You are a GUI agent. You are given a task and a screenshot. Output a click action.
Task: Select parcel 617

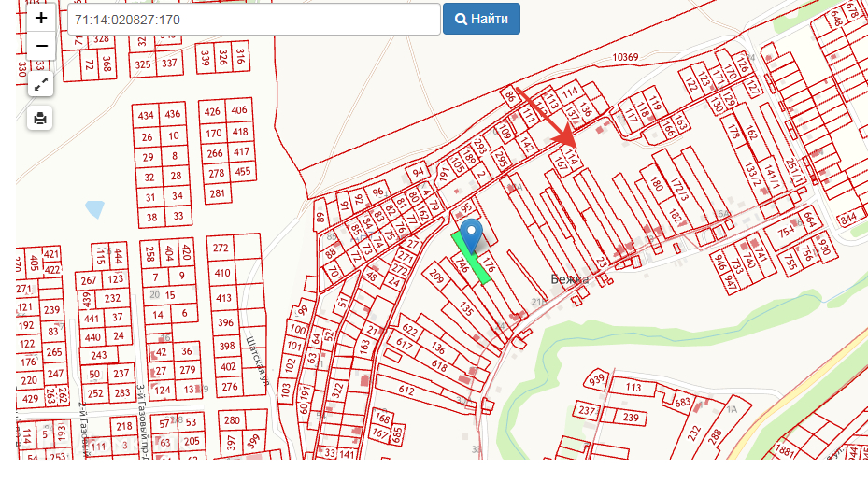coord(405,346)
